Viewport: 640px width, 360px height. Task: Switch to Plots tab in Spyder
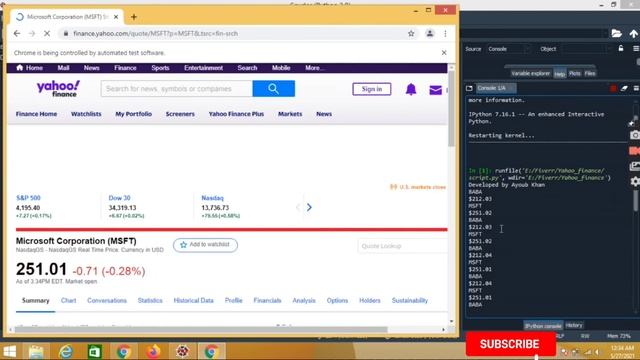point(575,73)
